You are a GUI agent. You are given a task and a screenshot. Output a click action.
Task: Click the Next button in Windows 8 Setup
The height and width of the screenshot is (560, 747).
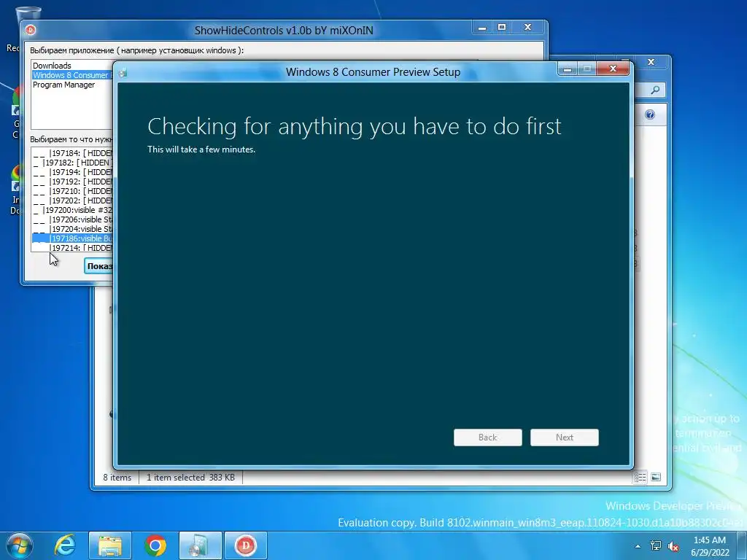click(x=564, y=437)
